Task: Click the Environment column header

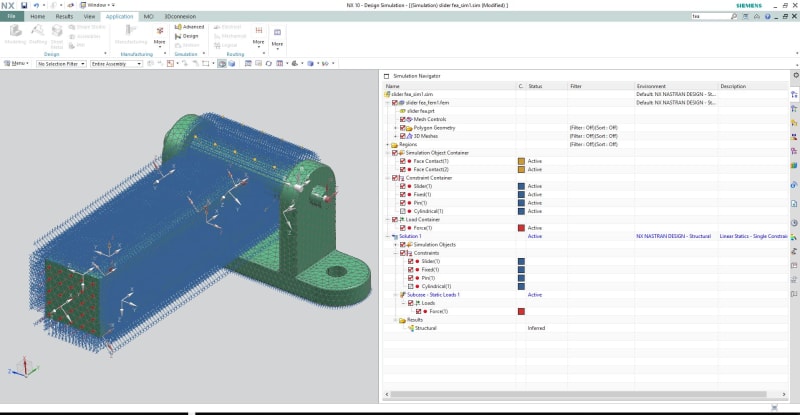Action: [676, 86]
